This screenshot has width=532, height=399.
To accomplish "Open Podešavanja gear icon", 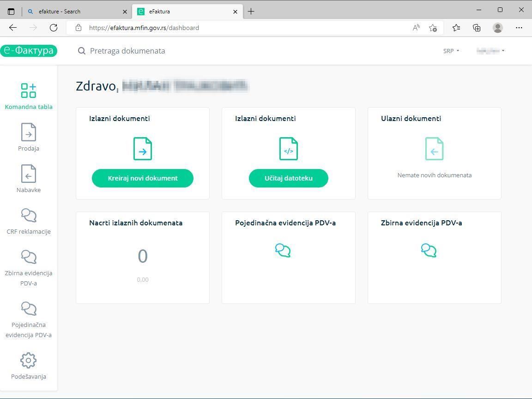I will point(28,361).
